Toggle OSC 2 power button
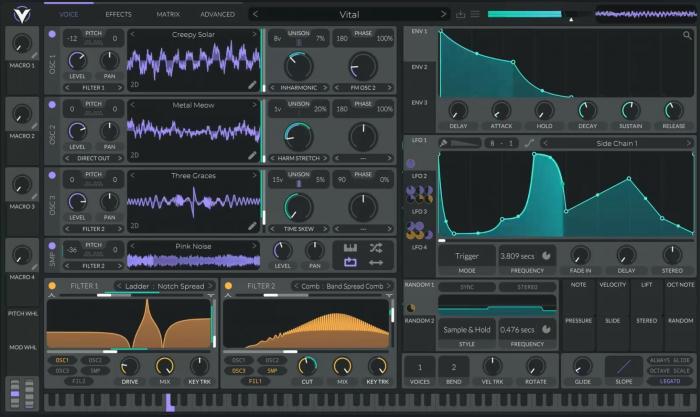The image size is (700, 417). point(52,104)
